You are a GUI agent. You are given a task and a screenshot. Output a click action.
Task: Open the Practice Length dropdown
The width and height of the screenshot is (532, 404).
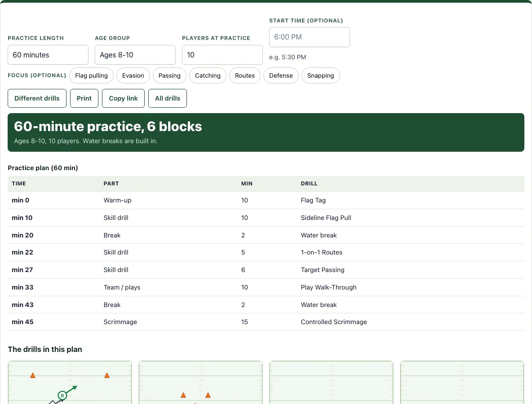48,55
